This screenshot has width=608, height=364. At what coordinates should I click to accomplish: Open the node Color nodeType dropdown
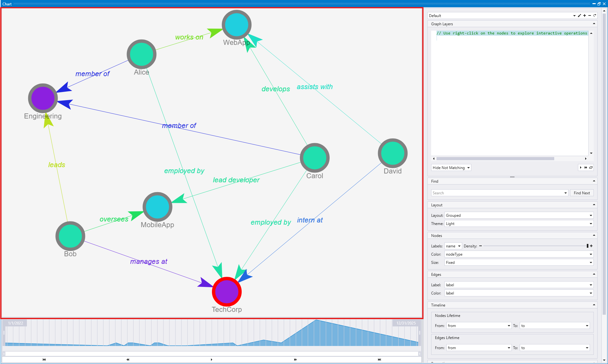coord(519,254)
